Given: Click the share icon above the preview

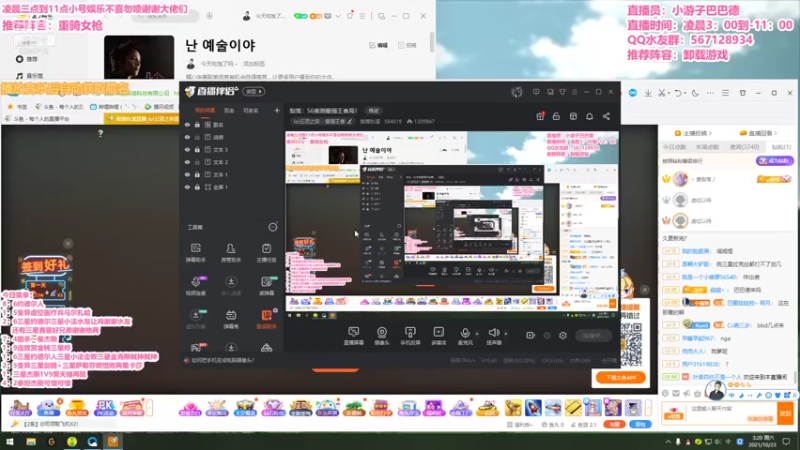Looking at the screenshot, I should [606, 116].
